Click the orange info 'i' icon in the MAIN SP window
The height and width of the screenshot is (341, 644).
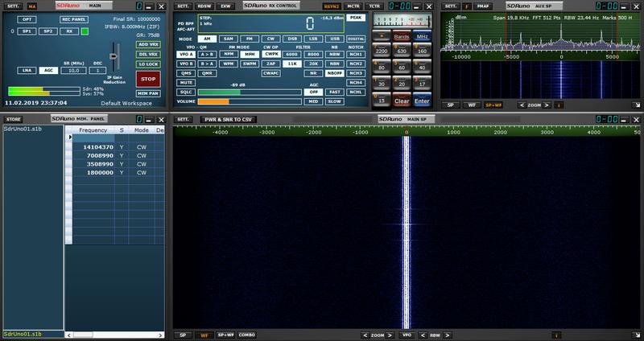coord(556,335)
